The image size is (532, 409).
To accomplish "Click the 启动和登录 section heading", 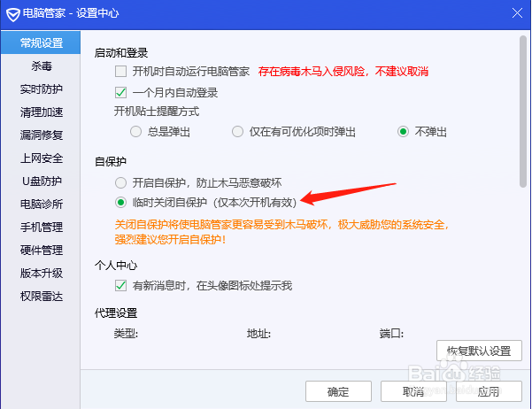I will [121, 53].
